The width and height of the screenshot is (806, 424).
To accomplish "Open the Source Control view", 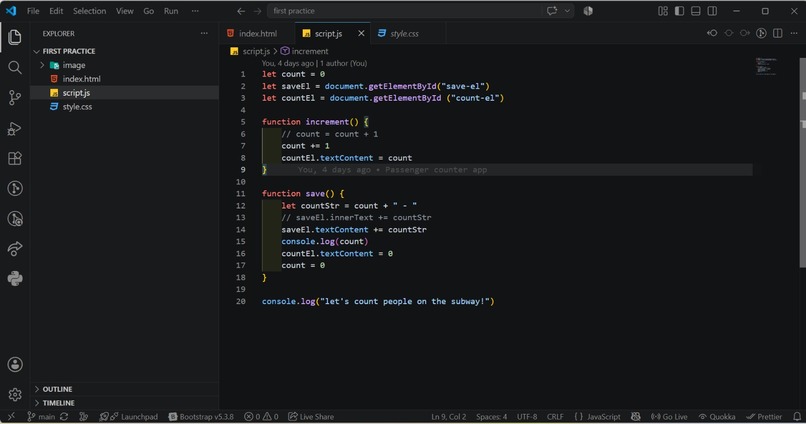I will click(15, 98).
